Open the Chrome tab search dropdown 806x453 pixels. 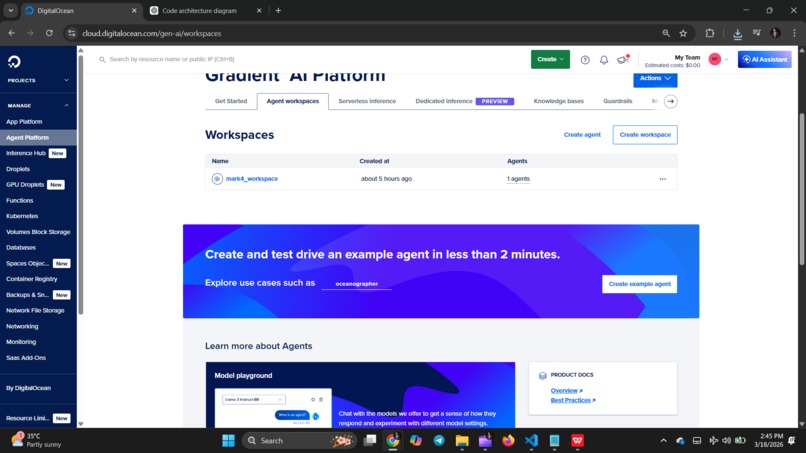coord(11,10)
